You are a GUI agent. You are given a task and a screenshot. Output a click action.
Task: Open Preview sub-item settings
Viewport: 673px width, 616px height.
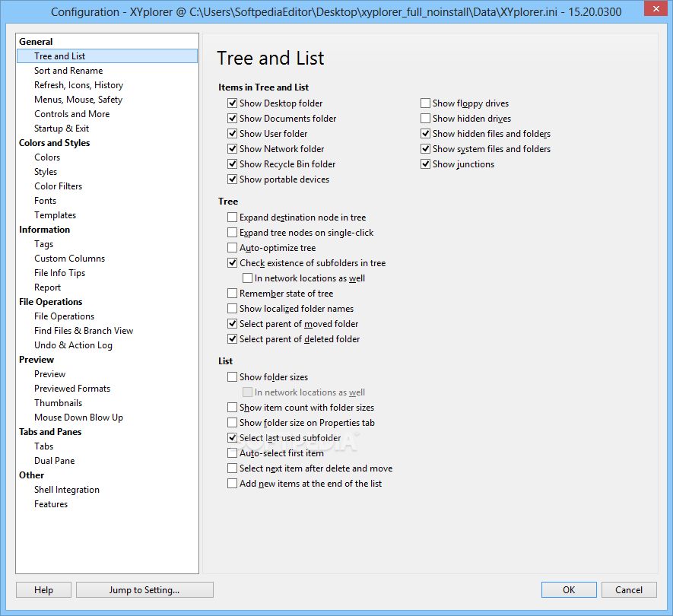(49, 374)
